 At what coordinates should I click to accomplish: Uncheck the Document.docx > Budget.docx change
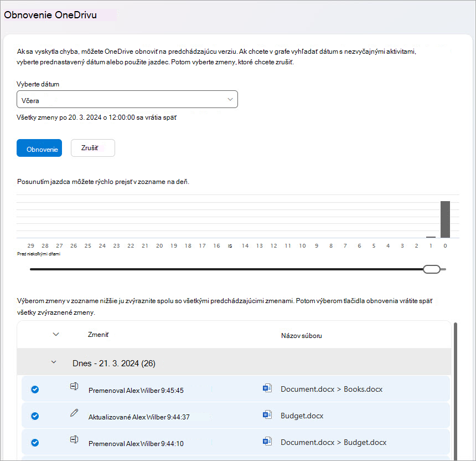pyautogui.click(x=35, y=443)
